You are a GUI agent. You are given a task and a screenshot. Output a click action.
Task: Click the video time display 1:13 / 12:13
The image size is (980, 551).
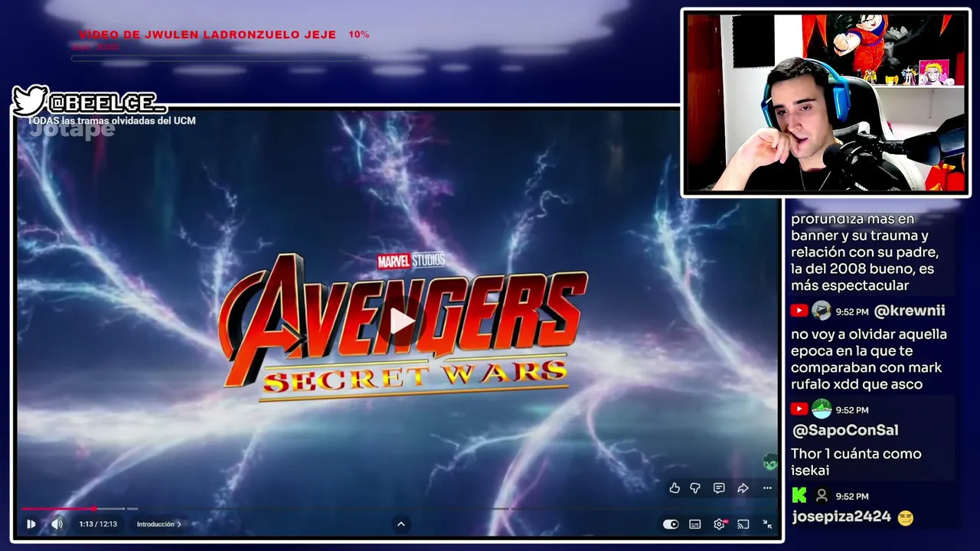click(98, 524)
